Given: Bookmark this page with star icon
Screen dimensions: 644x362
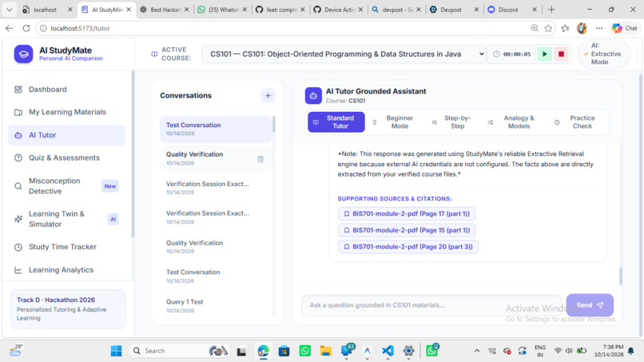Looking at the screenshot, I should [x=548, y=28].
